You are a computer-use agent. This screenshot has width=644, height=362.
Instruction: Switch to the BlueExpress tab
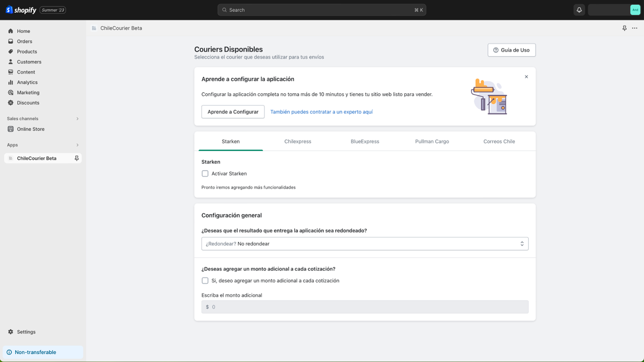click(x=365, y=142)
